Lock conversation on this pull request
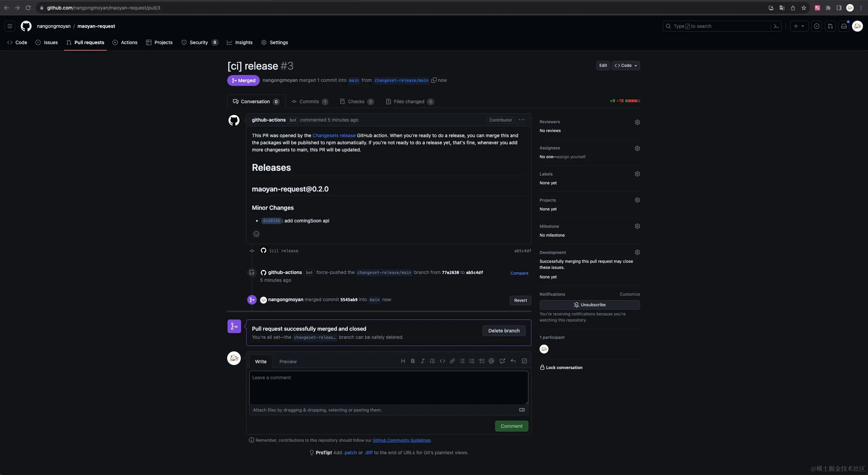The image size is (868, 475). coord(561,367)
